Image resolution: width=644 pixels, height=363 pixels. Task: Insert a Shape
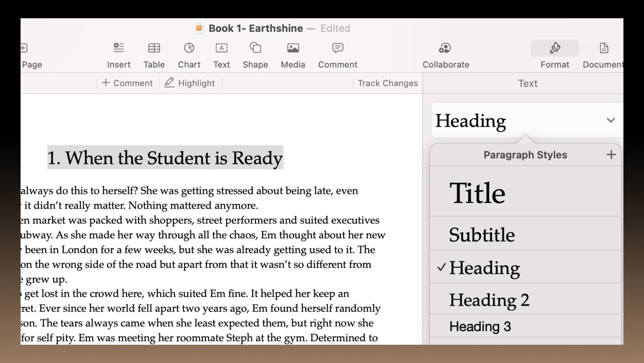[x=255, y=54]
